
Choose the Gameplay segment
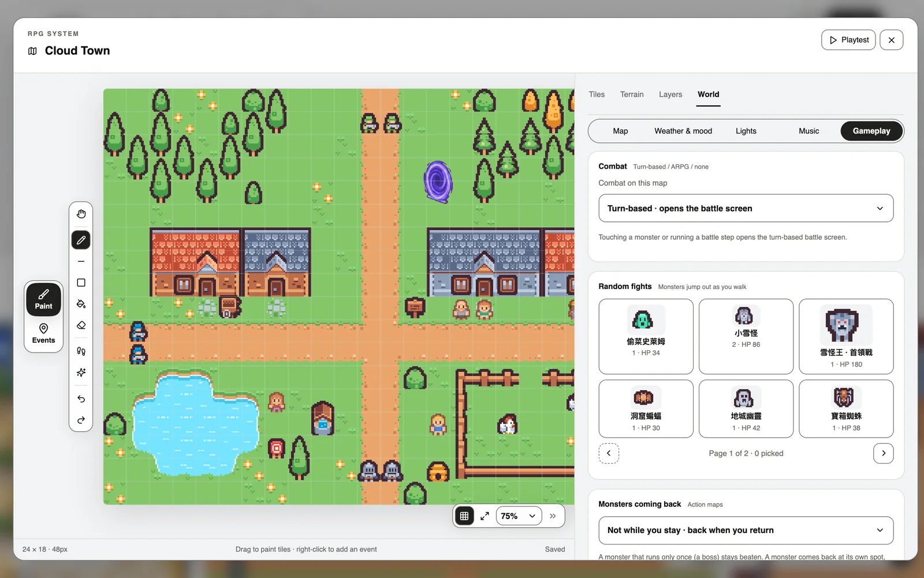coord(871,131)
